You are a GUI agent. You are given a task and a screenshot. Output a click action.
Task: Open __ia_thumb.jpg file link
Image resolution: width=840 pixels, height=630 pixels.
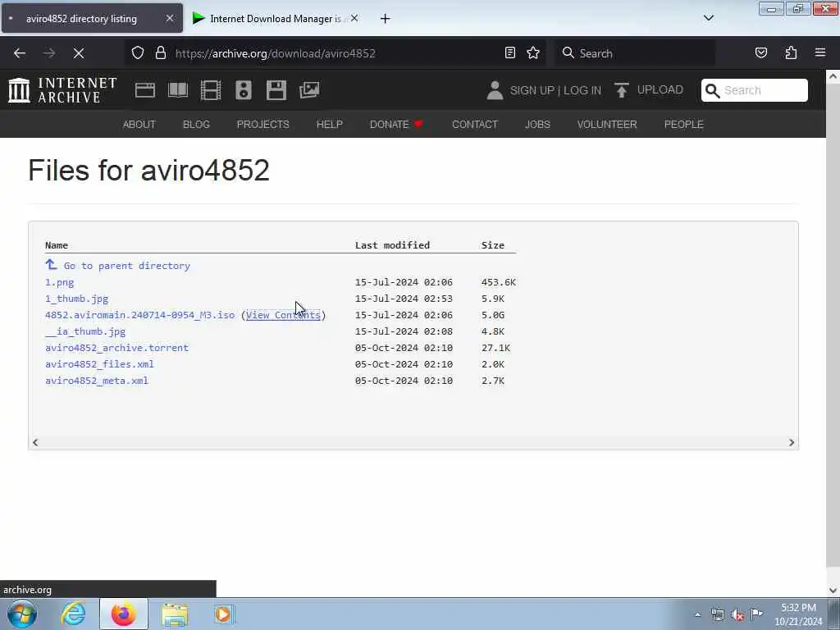[x=85, y=331]
